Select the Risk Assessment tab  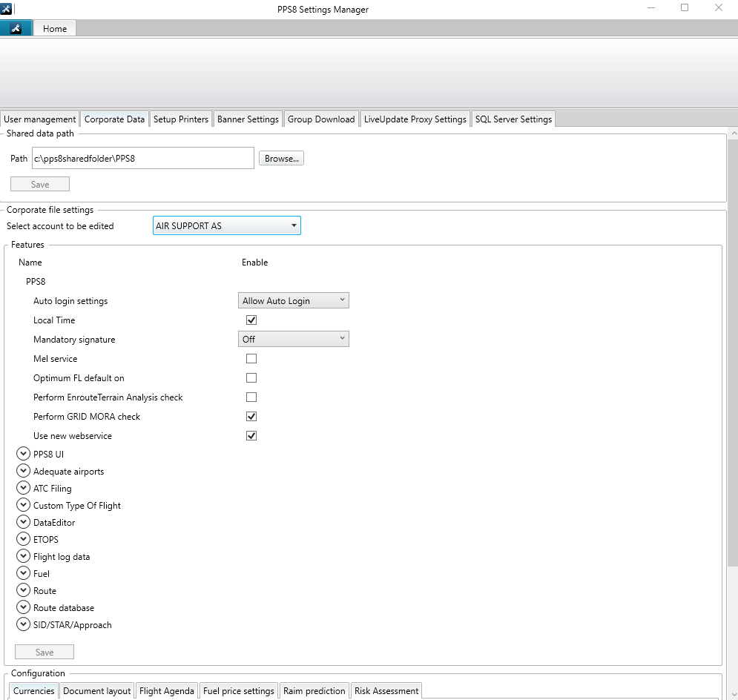click(x=386, y=690)
